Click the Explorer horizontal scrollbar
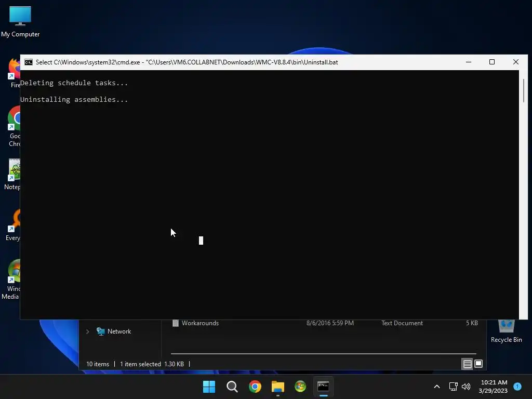The image size is (532, 399). pos(324,353)
